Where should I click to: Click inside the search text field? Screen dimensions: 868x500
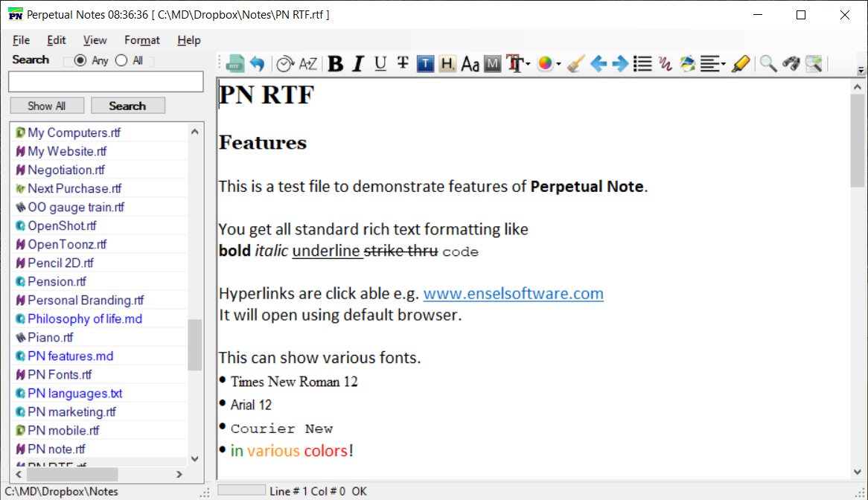(x=106, y=82)
